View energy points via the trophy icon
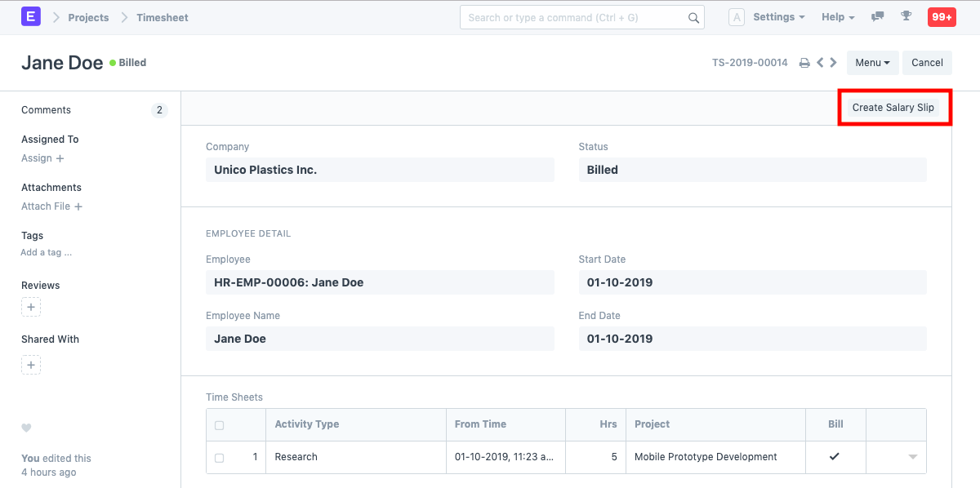Screen dimensions: 980x488 906,16
